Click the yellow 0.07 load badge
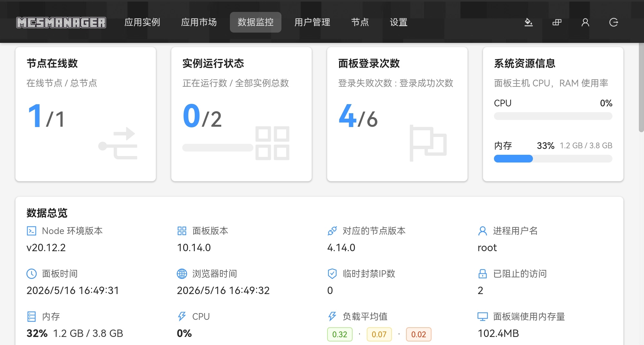The height and width of the screenshot is (345, 644). [379, 334]
